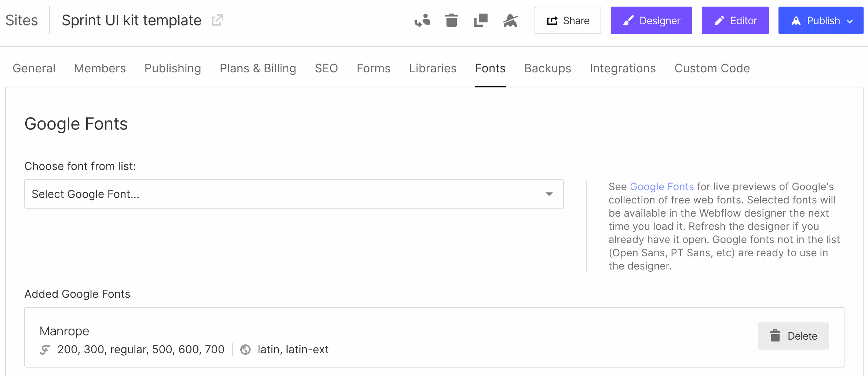868x376 pixels.
Task: Go back to Sites list
Action: [x=22, y=20]
